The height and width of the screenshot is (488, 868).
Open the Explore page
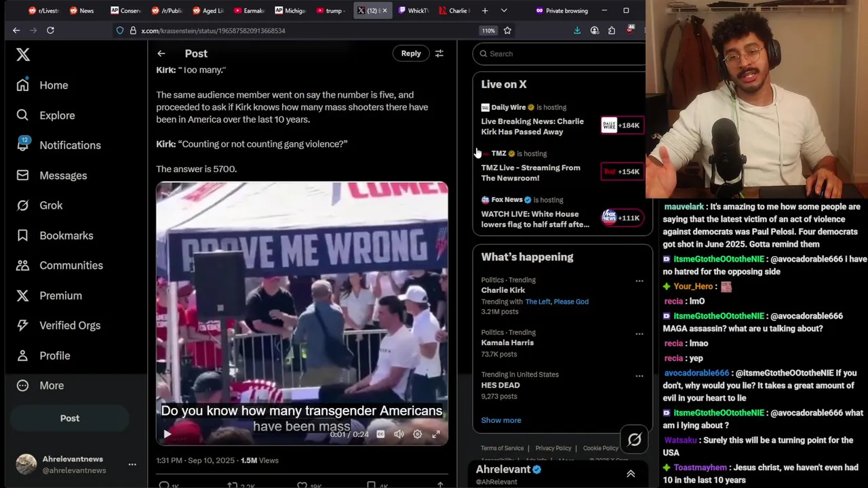tap(45, 115)
